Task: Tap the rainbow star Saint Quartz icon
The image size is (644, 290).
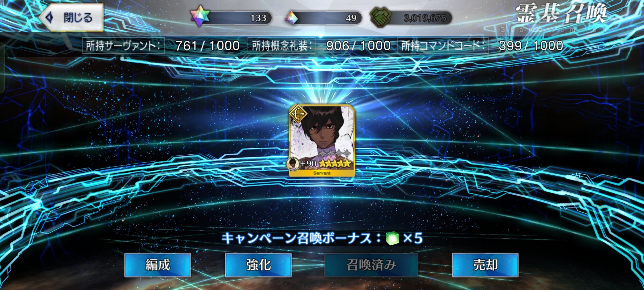Action: pyautogui.click(x=200, y=16)
